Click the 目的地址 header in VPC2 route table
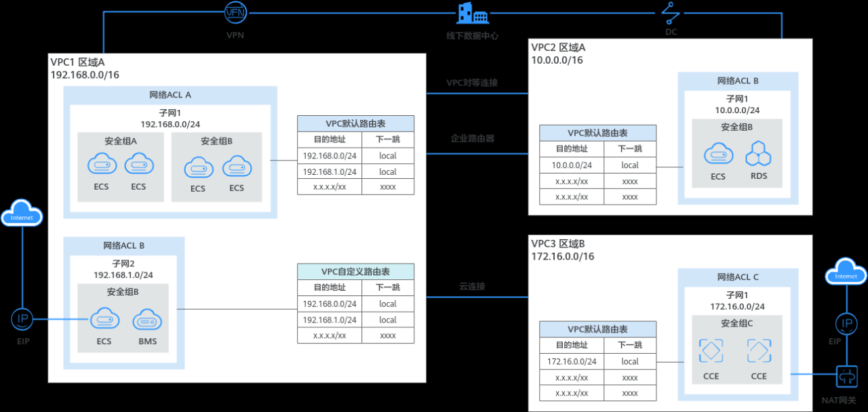This screenshot has height=412, width=868. (572, 149)
